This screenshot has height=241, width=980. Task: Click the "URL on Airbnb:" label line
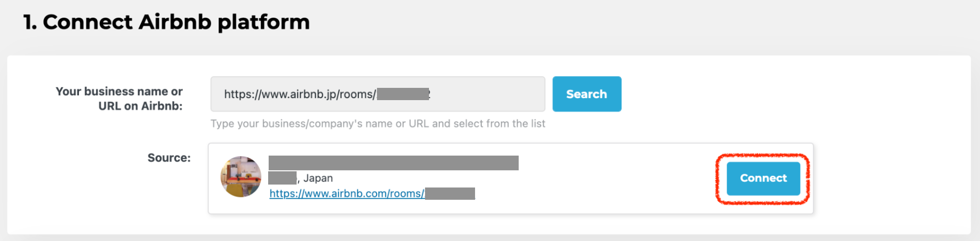tap(140, 106)
